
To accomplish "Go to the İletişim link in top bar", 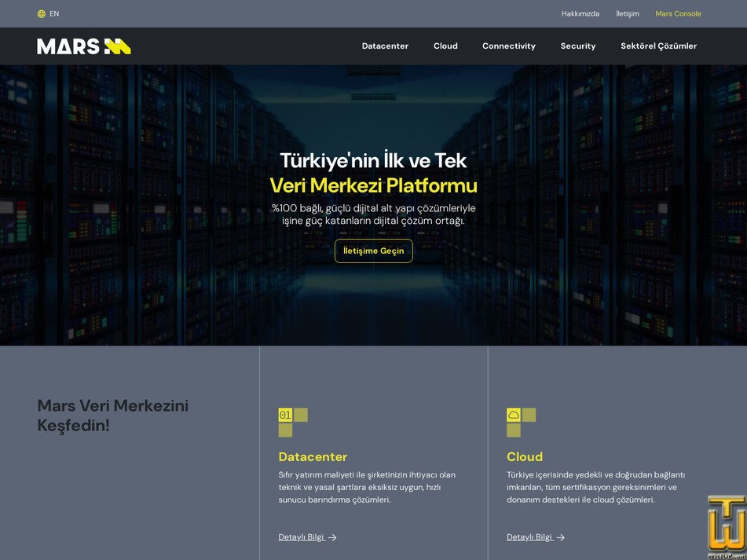I will tap(627, 14).
